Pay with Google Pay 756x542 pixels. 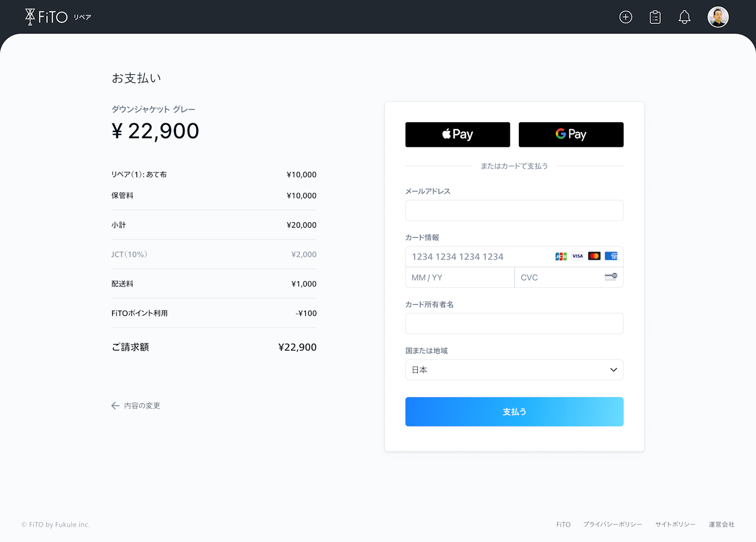click(x=571, y=135)
